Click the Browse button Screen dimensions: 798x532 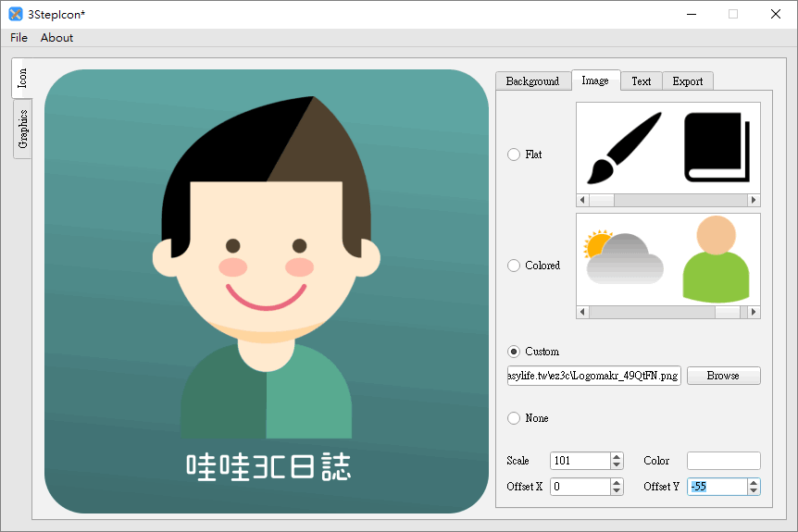click(x=723, y=376)
